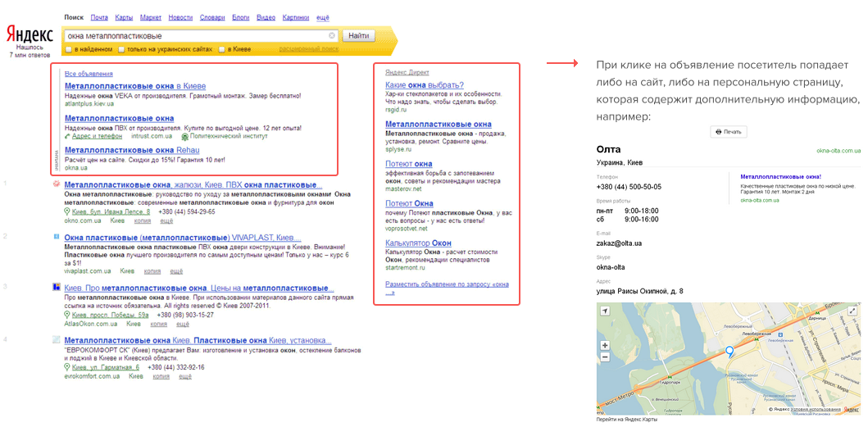Open the Новости service tab

[x=180, y=18]
